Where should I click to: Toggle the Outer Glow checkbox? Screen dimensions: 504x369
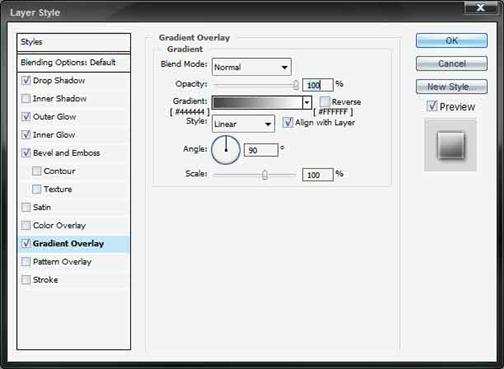(x=26, y=117)
